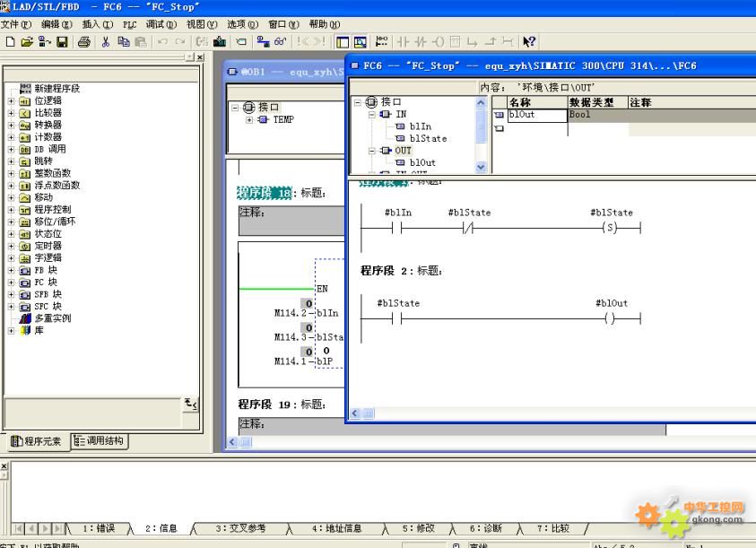Select the 新建程序段 new network element
The height and width of the screenshot is (548, 756).
(56, 89)
